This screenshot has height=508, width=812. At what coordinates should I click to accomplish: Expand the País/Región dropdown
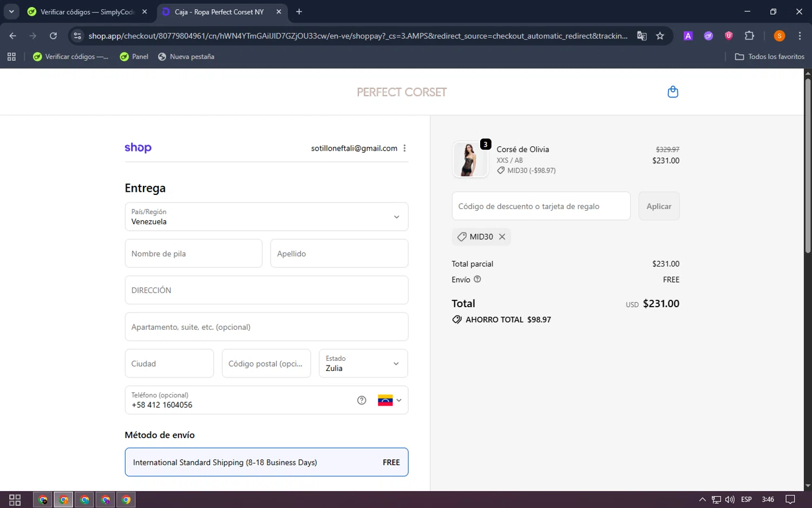click(x=266, y=217)
